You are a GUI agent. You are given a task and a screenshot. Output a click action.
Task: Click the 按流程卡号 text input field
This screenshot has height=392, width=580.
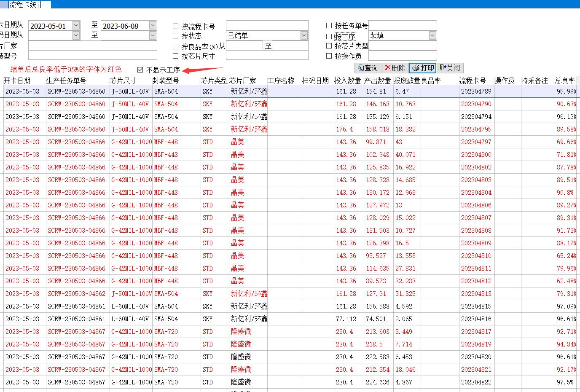267,25
